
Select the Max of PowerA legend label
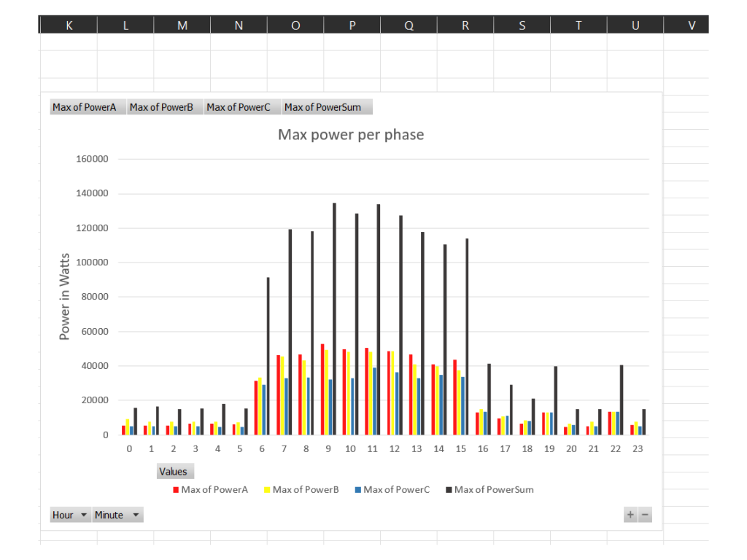click(x=215, y=489)
